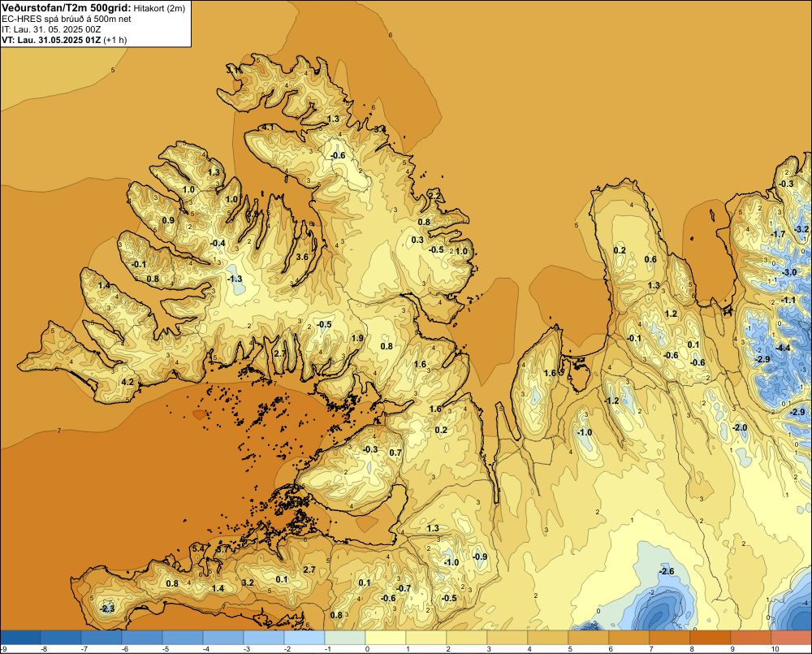
Task: Click the 'IT: Lau. 31. 05. 2025 00Z' line
Action: tap(51, 29)
